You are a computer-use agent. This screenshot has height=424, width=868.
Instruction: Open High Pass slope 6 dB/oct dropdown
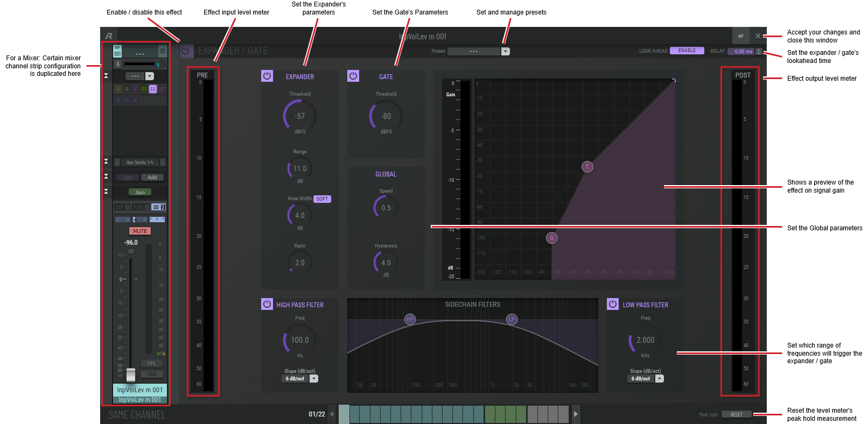(x=314, y=379)
